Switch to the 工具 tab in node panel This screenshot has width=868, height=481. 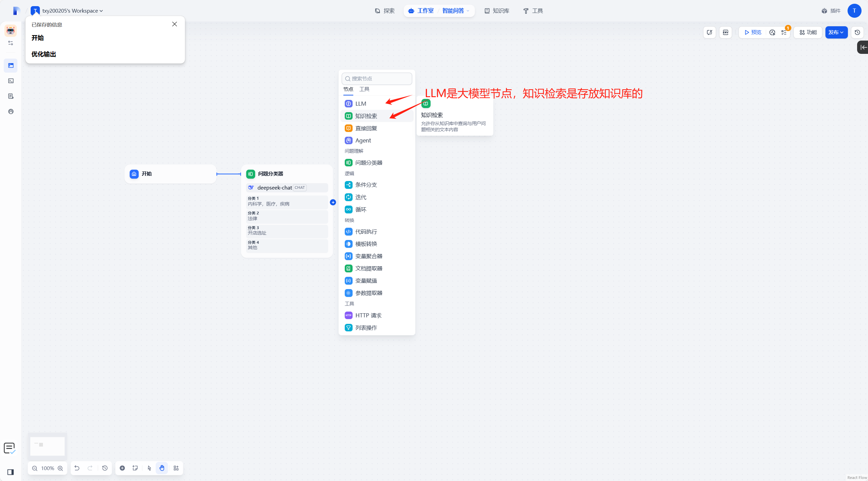point(364,89)
